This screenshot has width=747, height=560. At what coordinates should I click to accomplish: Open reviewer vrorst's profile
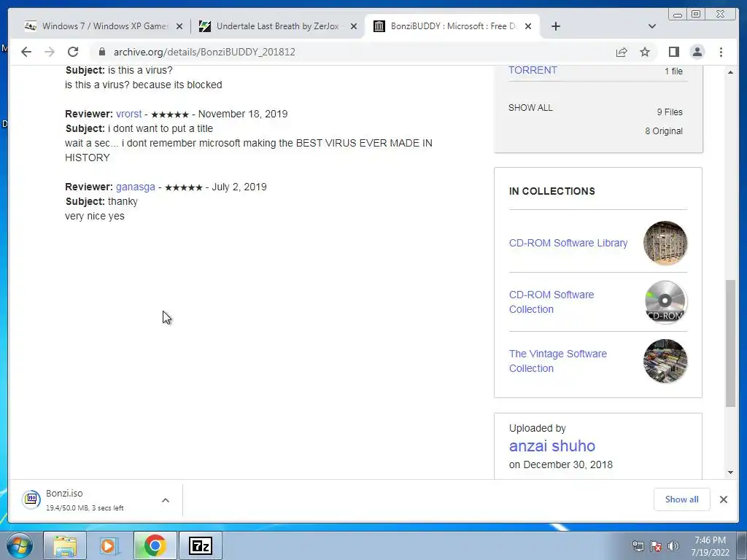tap(128, 114)
